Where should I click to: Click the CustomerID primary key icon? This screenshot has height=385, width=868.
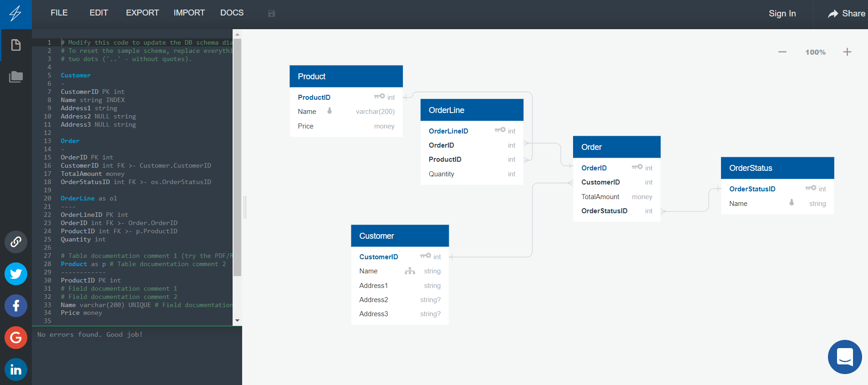425,256
